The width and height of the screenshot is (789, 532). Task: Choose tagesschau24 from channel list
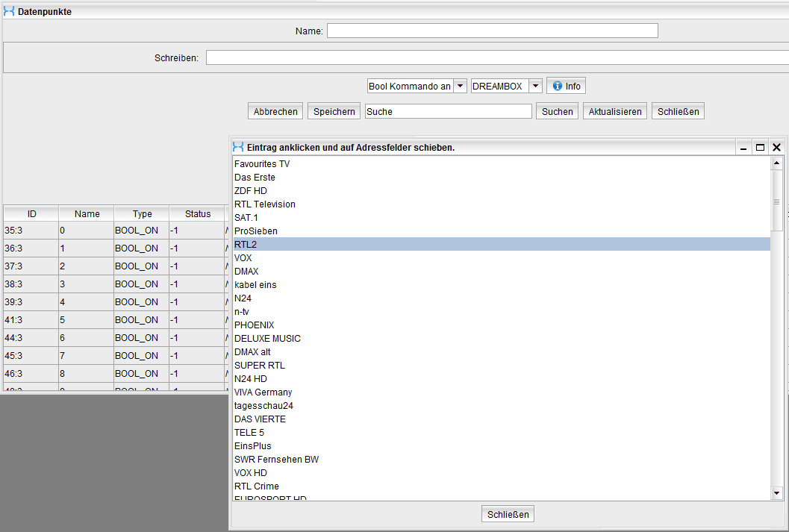pos(262,406)
